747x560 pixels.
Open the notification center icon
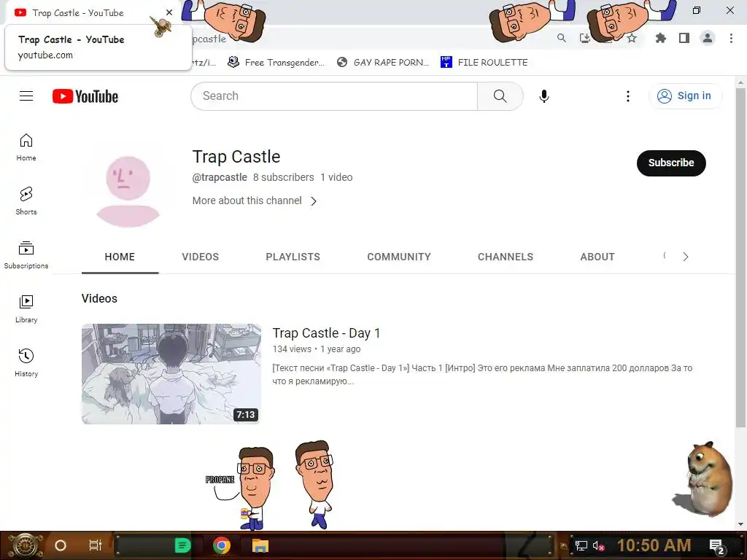pyautogui.click(x=717, y=545)
